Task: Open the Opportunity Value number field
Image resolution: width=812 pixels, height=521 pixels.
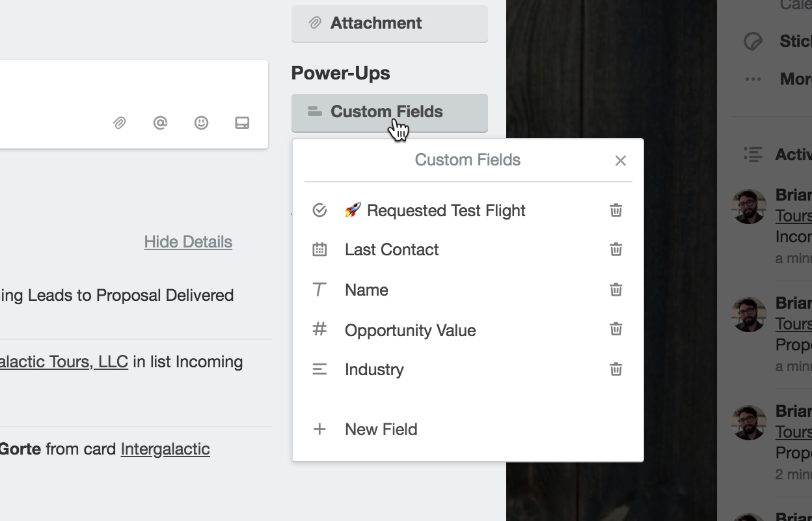Action: pyautogui.click(x=410, y=330)
